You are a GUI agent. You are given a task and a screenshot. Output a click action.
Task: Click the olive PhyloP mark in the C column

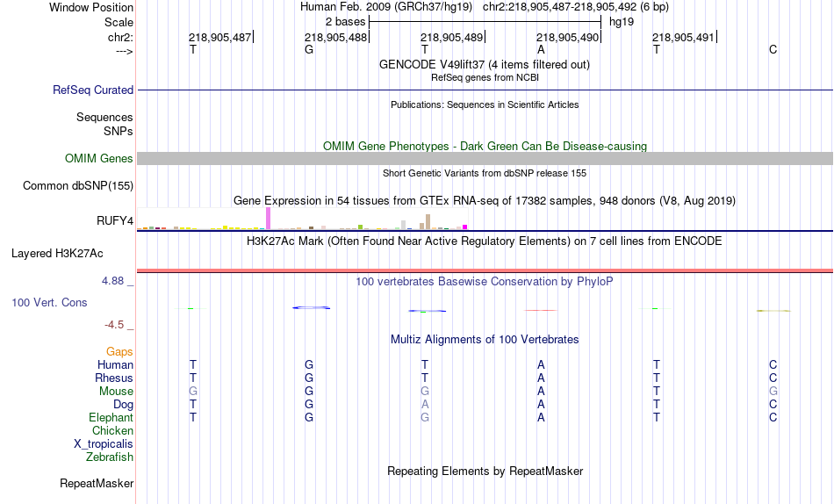pyautogui.click(x=773, y=310)
